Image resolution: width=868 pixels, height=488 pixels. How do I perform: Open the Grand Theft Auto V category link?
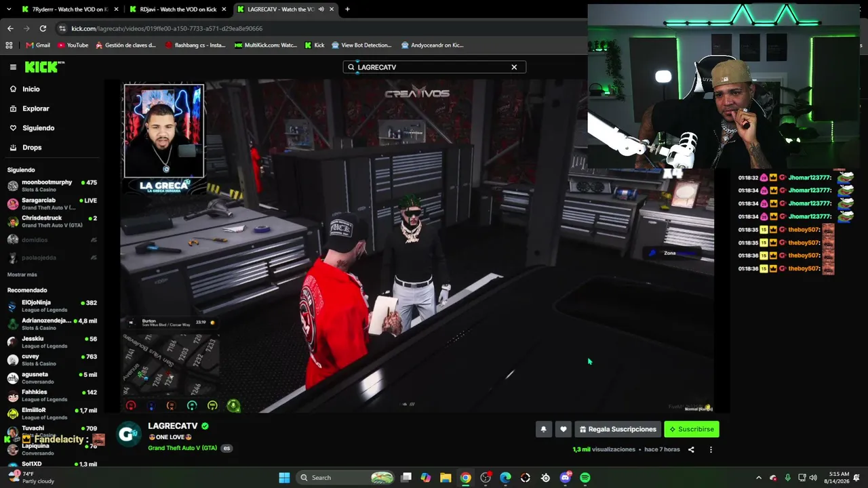tap(182, 448)
